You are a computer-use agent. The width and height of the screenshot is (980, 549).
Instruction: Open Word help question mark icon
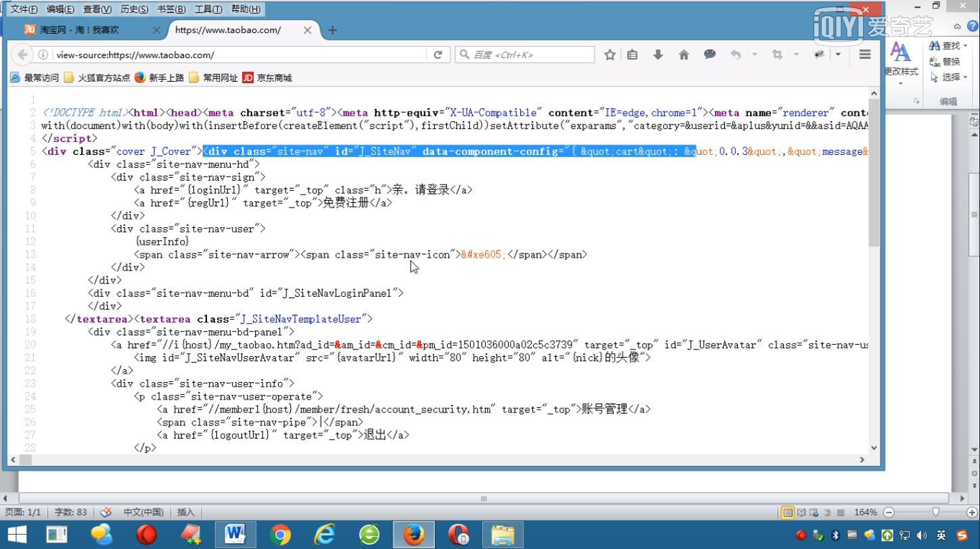(972, 26)
